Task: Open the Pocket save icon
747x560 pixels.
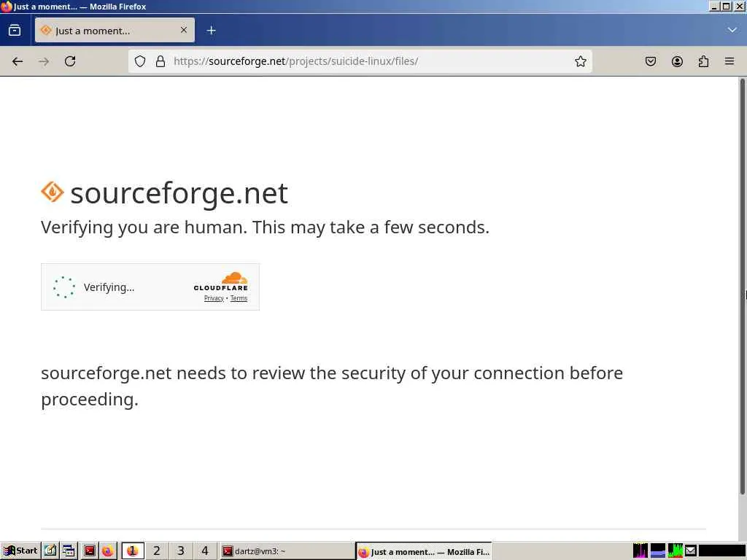Action: tap(651, 61)
